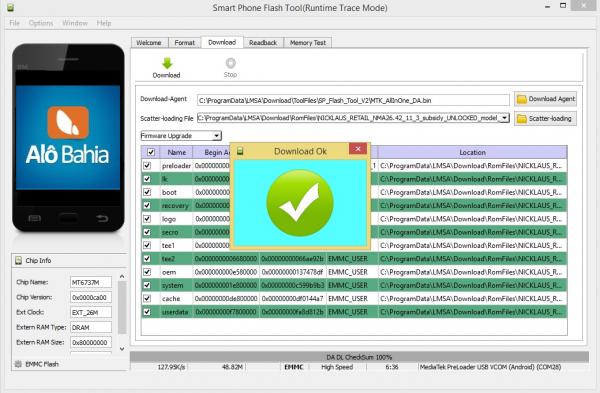600x393 pixels.
Task: Click the Chip Info scroll down arrow
Action: click(x=122, y=349)
